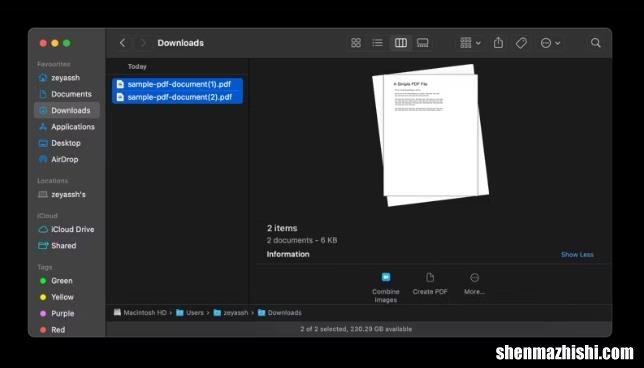The image size is (644, 368).
Task: Select Downloads in the sidebar
Action: pos(67,110)
